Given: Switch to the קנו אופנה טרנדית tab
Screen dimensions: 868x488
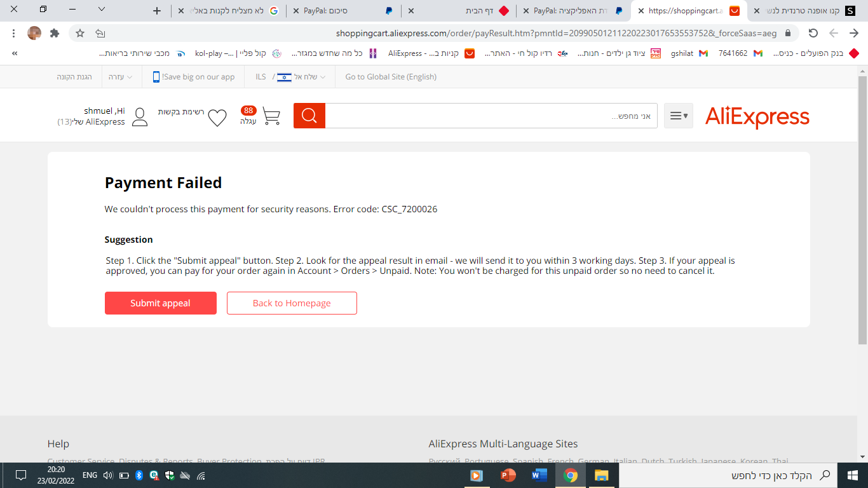Looking at the screenshot, I should click(x=805, y=11).
